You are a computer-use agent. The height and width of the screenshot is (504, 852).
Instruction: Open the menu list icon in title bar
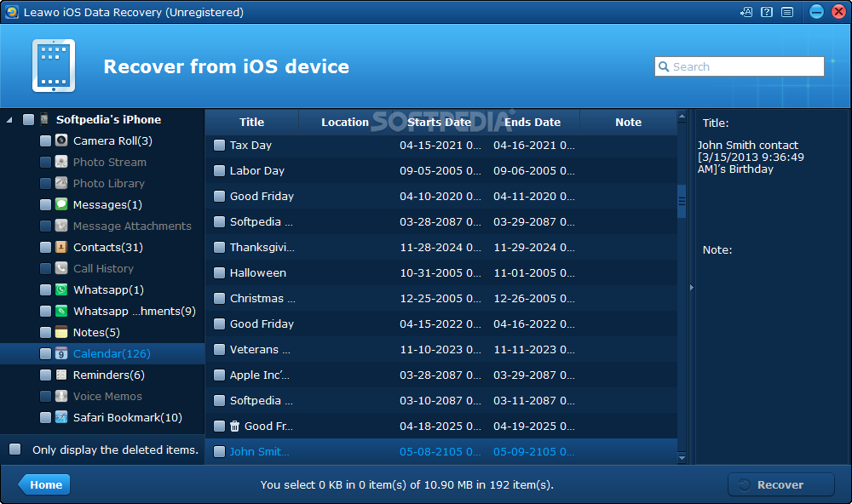coord(787,12)
